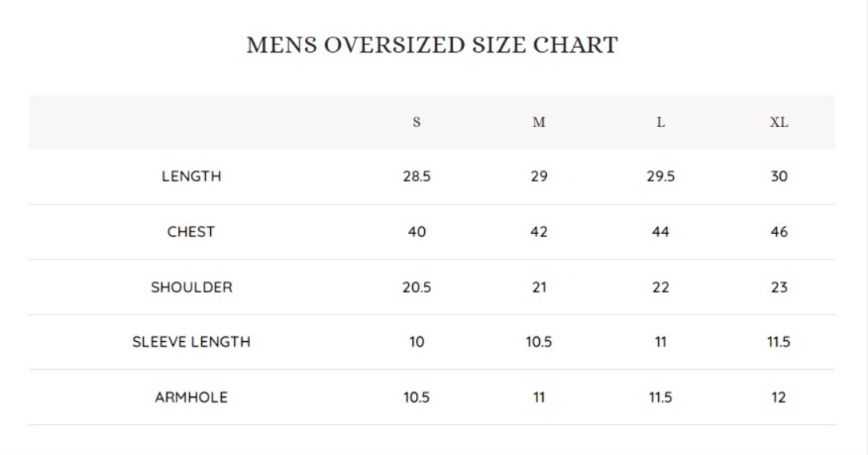Click the L size column header
The height and width of the screenshot is (455, 868).
tap(661, 122)
